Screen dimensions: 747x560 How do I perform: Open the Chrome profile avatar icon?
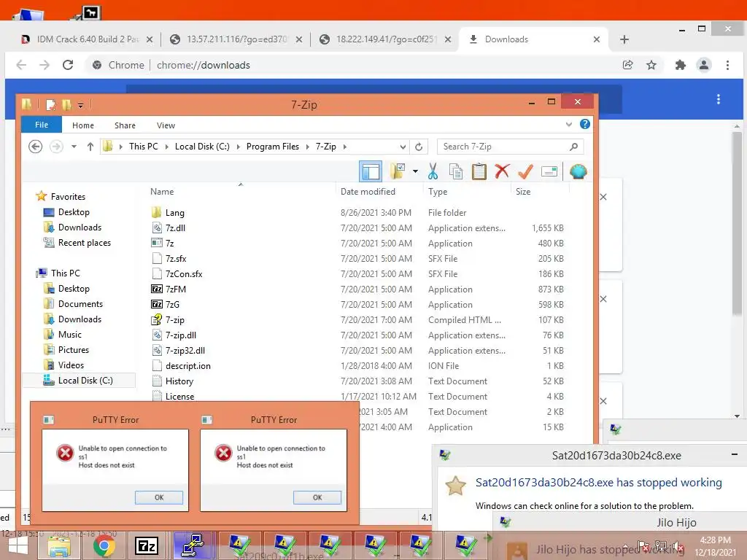coord(704,65)
